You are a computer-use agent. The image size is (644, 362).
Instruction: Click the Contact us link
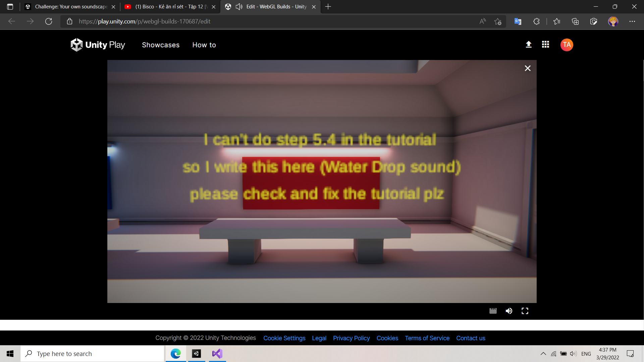click(471, 338)
